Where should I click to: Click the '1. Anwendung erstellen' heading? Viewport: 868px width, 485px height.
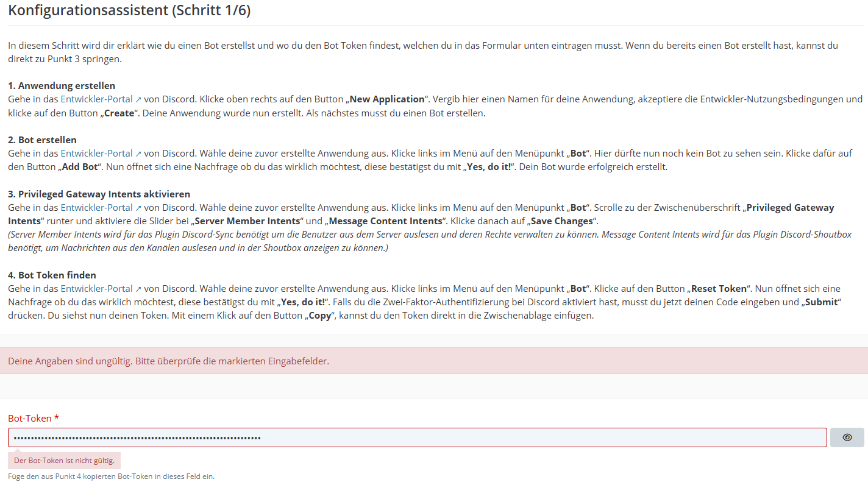pos(62,86)
